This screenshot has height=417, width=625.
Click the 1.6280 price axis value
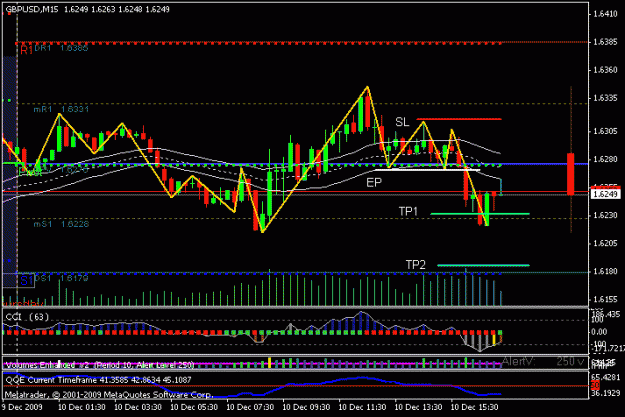605,159
